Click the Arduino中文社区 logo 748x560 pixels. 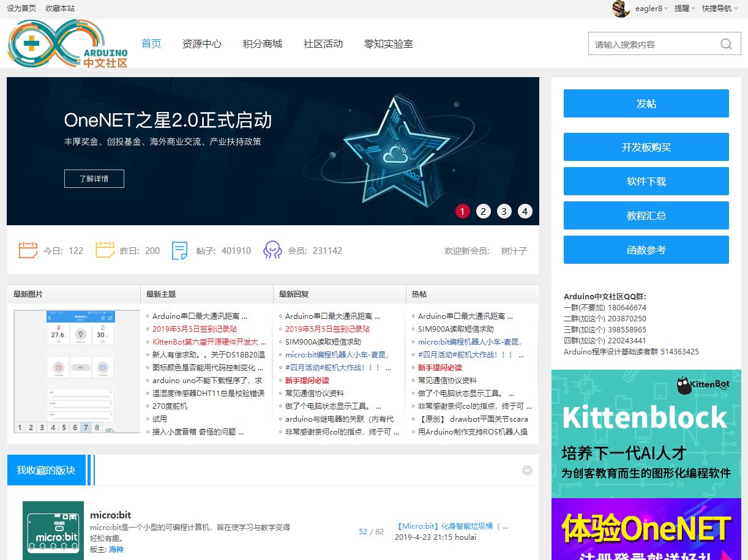(x=68, y=43)
